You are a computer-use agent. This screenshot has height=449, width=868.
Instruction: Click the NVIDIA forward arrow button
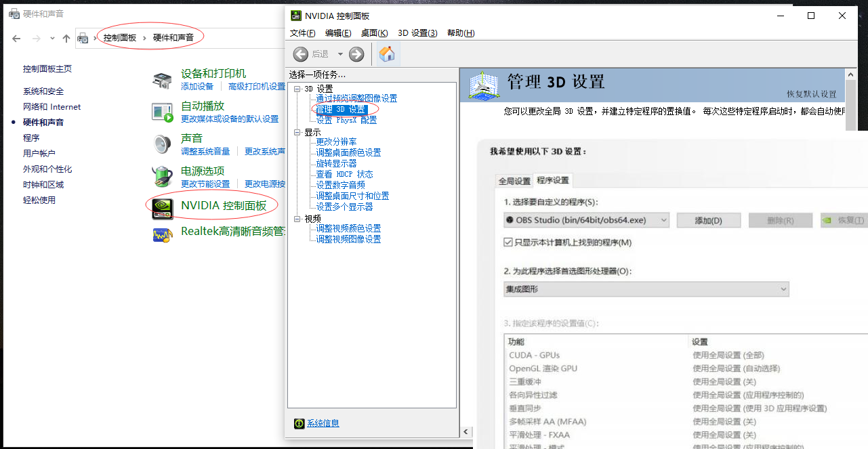pyautogui.click(x=356, y=54)
